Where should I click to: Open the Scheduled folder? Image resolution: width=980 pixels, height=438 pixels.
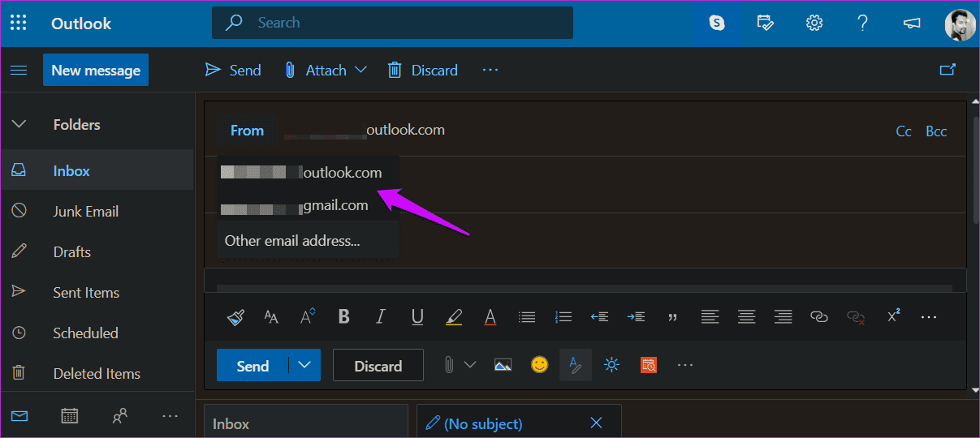97,333
